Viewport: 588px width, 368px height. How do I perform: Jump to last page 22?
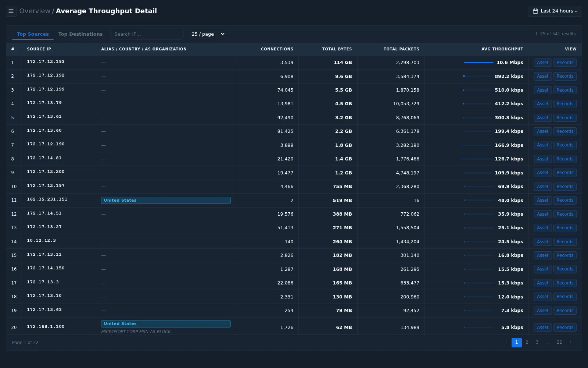point(559,342)
